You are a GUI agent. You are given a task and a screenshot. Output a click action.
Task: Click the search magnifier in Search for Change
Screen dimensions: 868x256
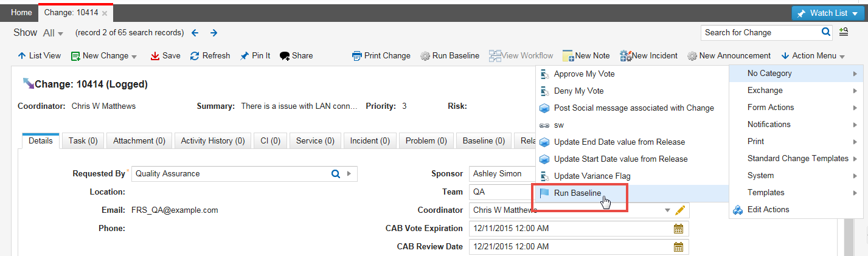[x=826, y=32]
